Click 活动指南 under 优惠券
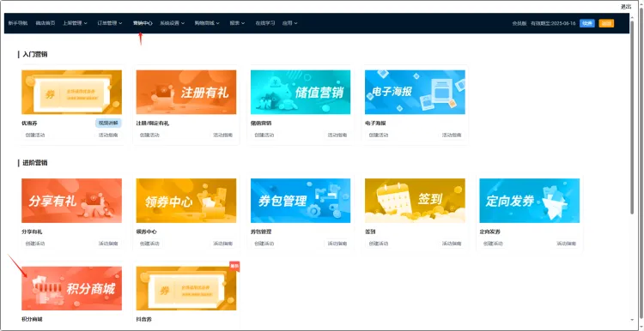644x331 pixels. 108,135
